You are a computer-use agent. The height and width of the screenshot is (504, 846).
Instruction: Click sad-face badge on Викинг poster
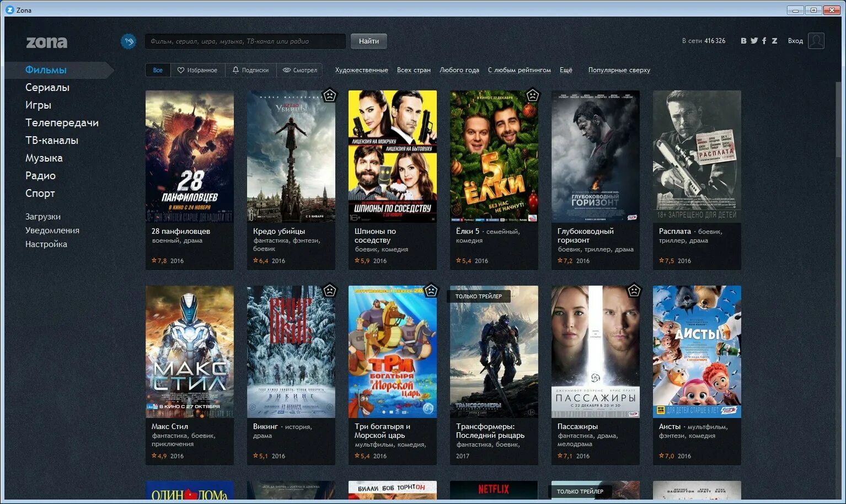pyautogui.click(x=329, y=291)
